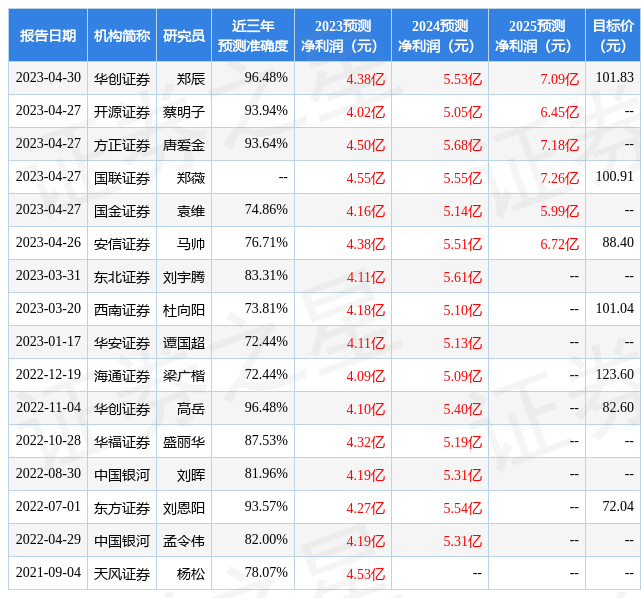641x598 pixels.
Task: Click accuracy value 87.53%
Action: pos(266,441)
